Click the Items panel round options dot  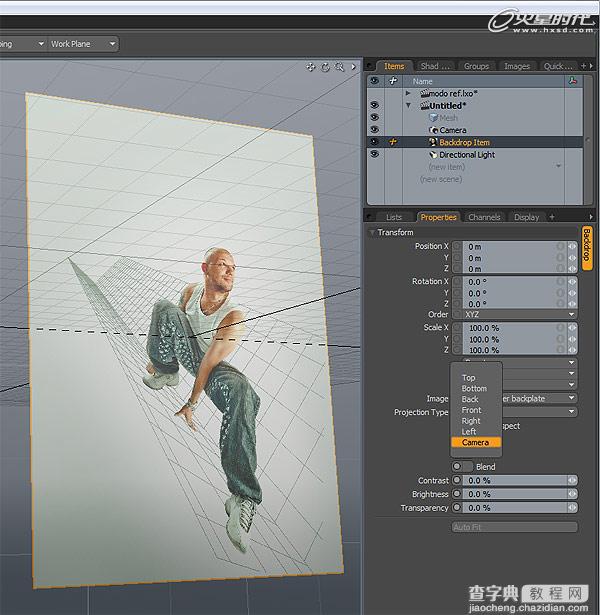tap(369, 66)
